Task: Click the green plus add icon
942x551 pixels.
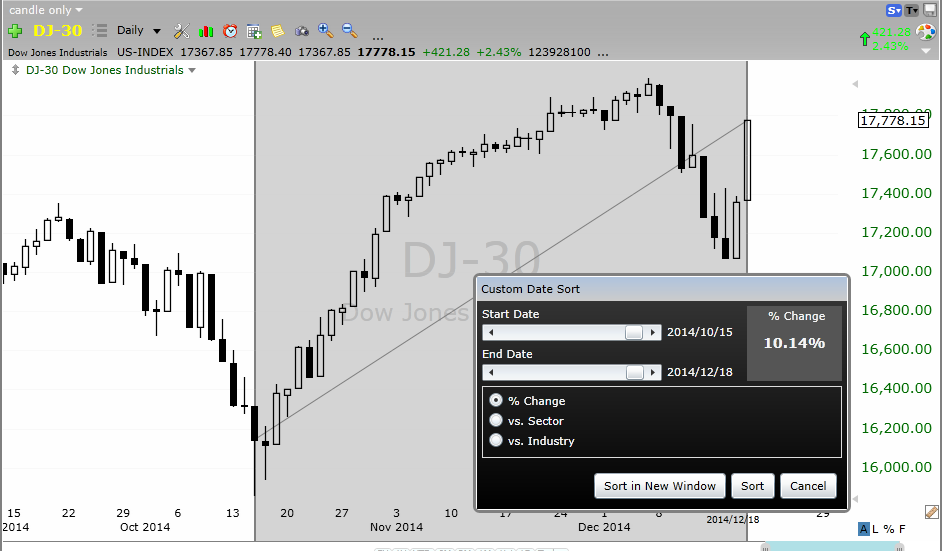Action: point(15,31)
